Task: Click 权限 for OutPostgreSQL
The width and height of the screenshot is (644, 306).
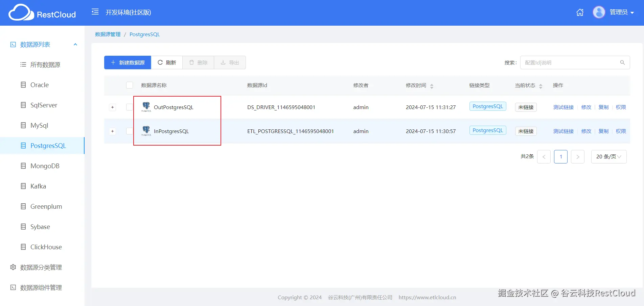Action: click(x=621, y=107)
